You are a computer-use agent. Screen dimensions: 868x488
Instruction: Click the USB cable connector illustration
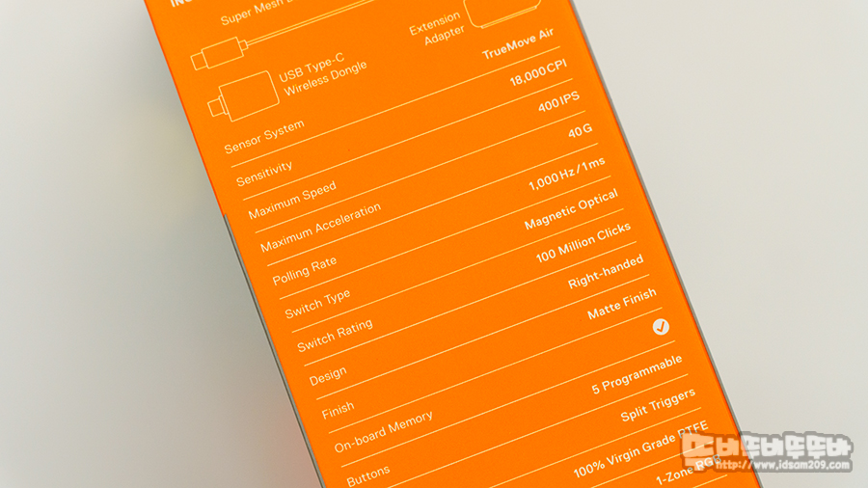point(219,53)
